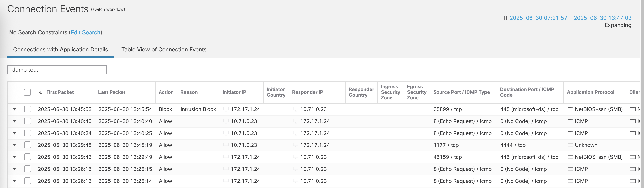Viewport: 644px width, 188px height.
Task: Open the time range 2025-06-30 link
Action: [570, 18]
